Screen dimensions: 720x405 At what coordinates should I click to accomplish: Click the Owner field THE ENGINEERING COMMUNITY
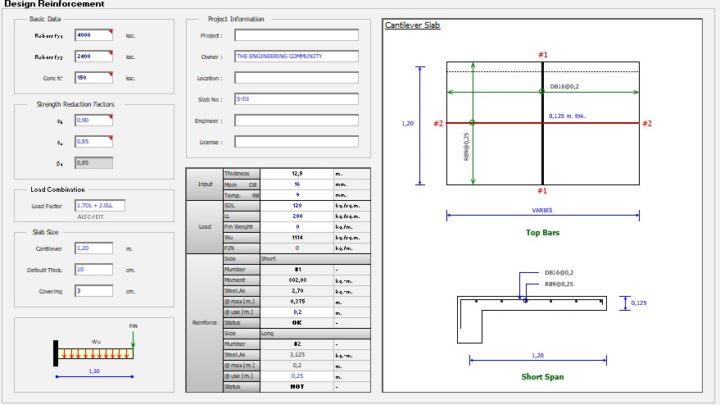[297, 56]
